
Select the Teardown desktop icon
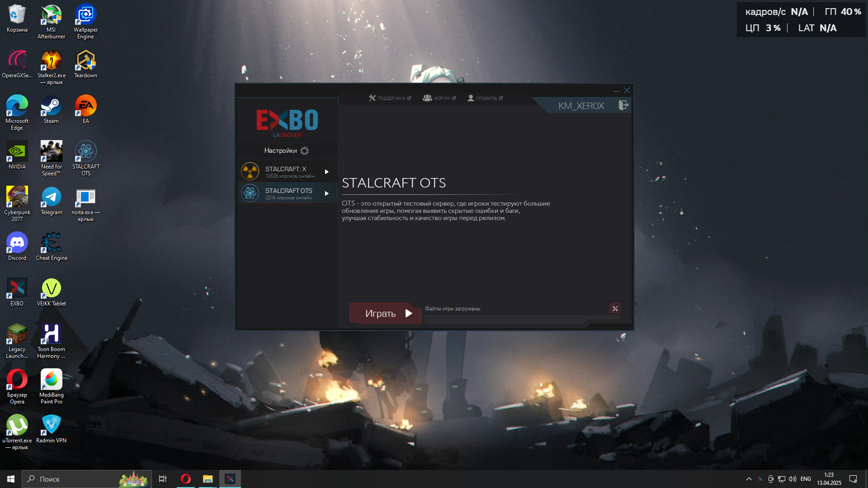click(x=86, y=64)
